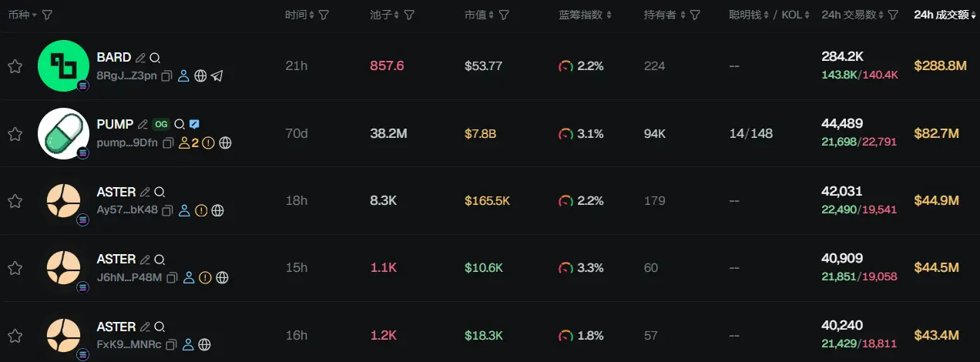The image size is (980, 362).
Task: Toggle the favorite star for PUMP
Action: tap(15, 134)
